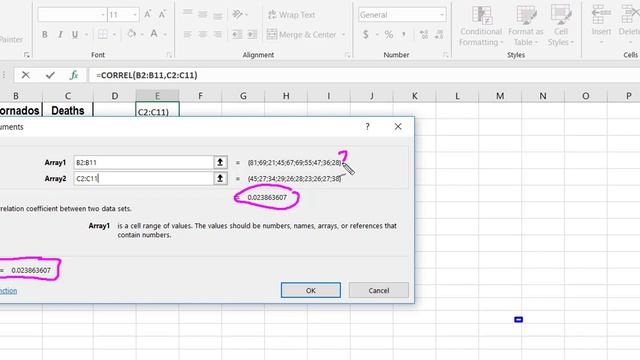Click the Fill Color bucket icon
Image resolution: width=640 pixels, height=360 pixels.
(x=131, y=34)
